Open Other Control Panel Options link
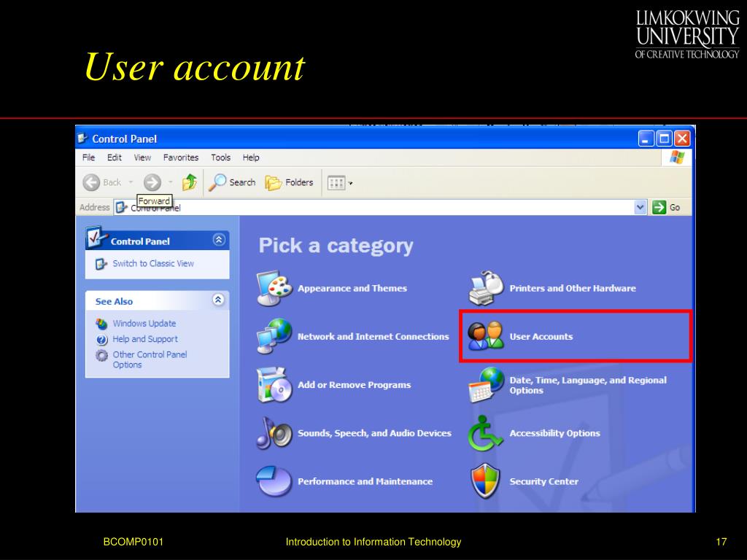Screen dimensions: 747x560 point(150,359)
